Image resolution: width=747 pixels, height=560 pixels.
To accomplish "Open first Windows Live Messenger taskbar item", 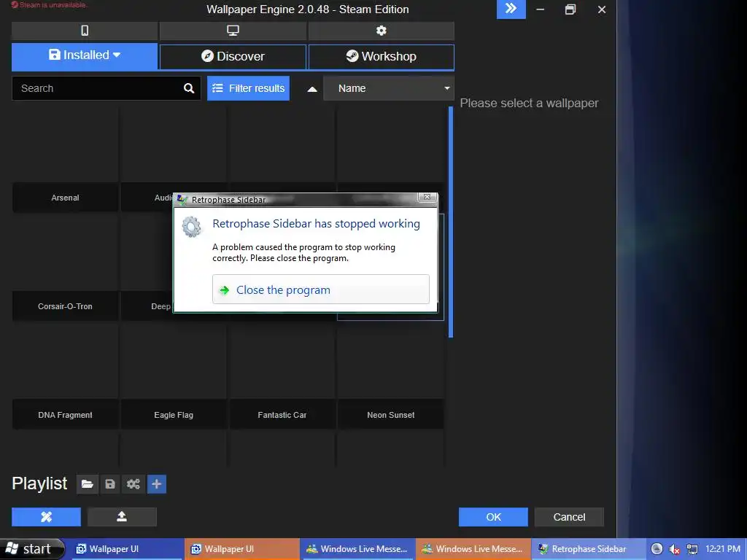I will (x=357, y=549).
